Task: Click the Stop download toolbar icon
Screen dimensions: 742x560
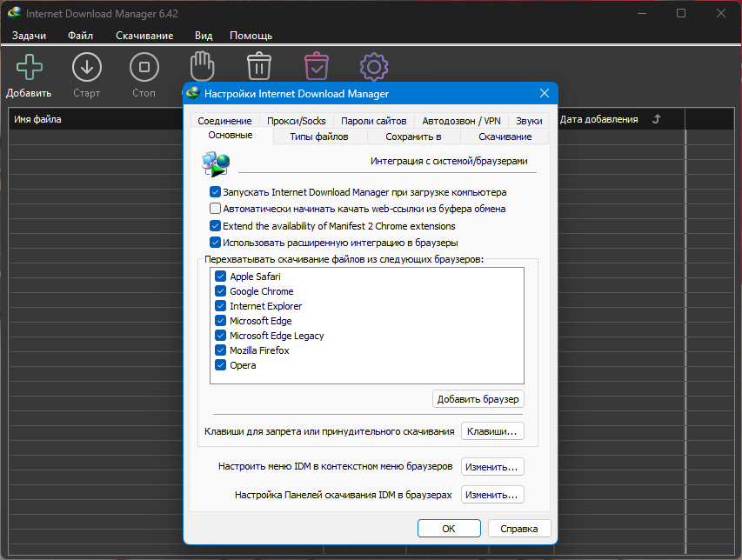Action: pos(144,67)
